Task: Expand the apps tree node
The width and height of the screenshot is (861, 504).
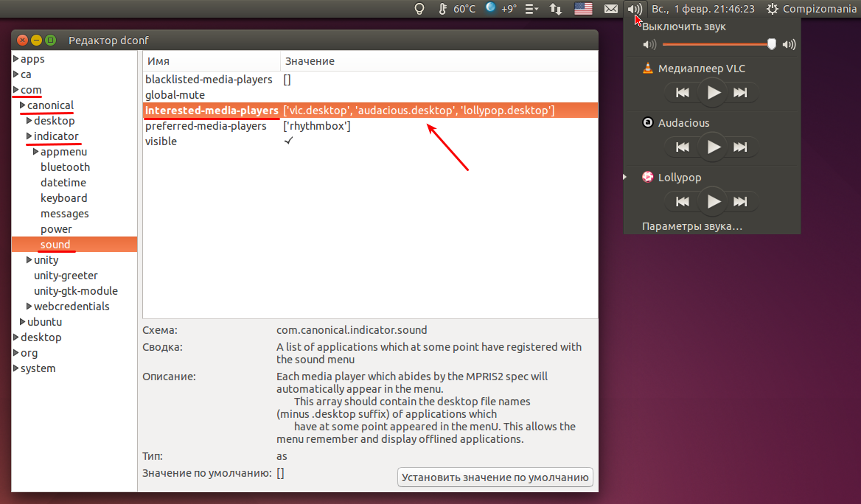Action: click(16, 58)
